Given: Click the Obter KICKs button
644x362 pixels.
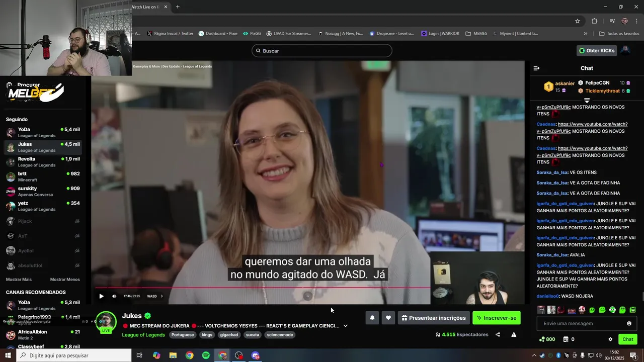Looking at the screenshot, I should 597,51.
